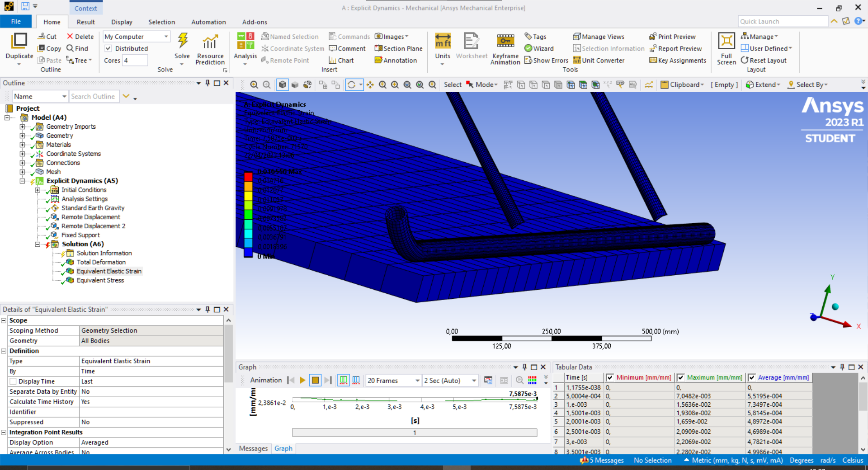
Task: Play the result animation
Action: click(302, 380)
